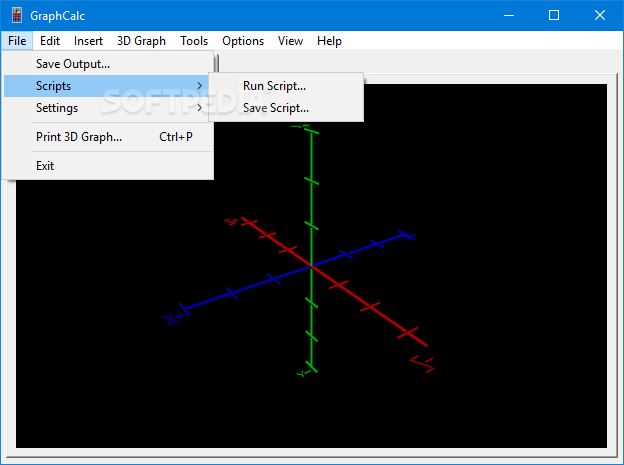Open the Options menu
The height and width of the screenshot is (465, 624).
coord(243,41)
